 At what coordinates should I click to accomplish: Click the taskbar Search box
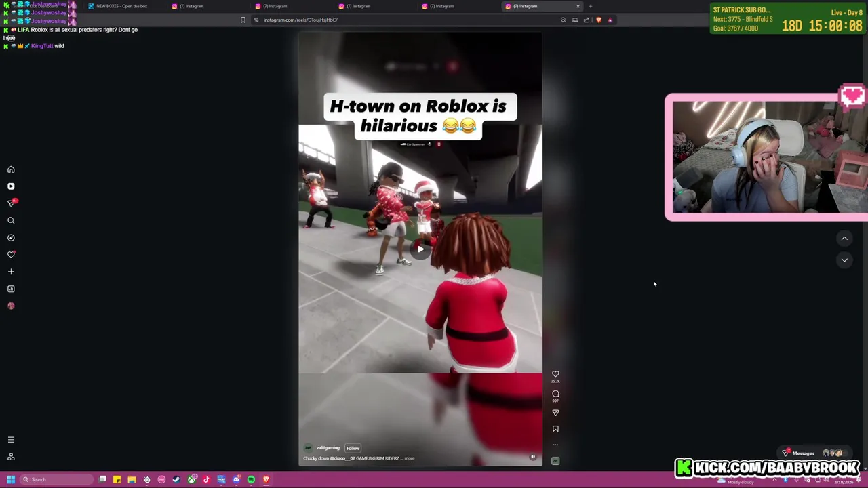(57, 480)
